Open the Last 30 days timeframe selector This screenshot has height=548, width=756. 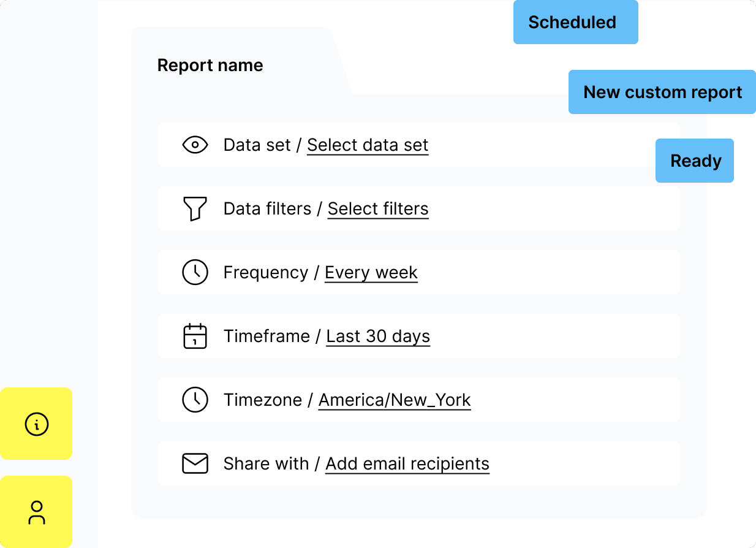[378, 336]
